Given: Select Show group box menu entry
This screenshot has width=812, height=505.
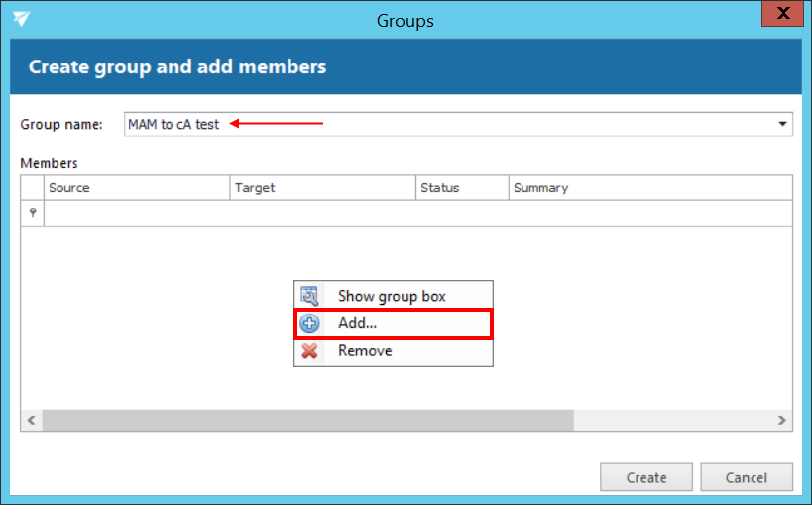Looking at the screenshot, I should [392, 296].
